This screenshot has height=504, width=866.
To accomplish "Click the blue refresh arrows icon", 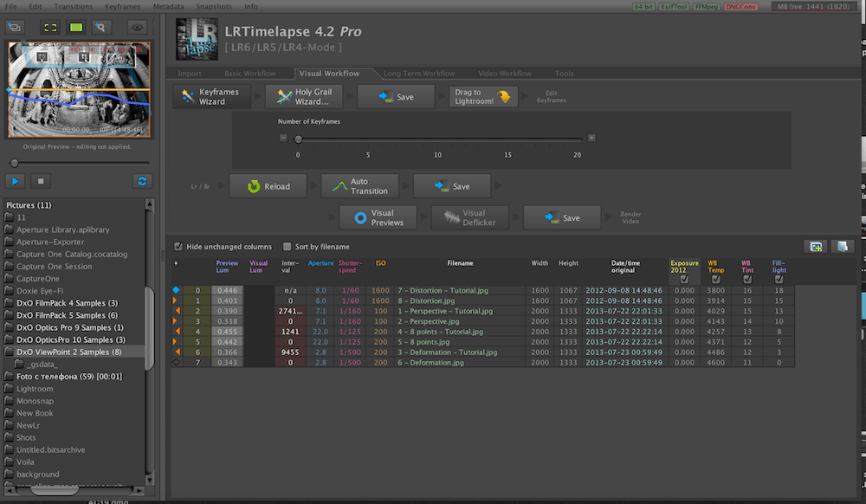I will (x=142, y=181).
